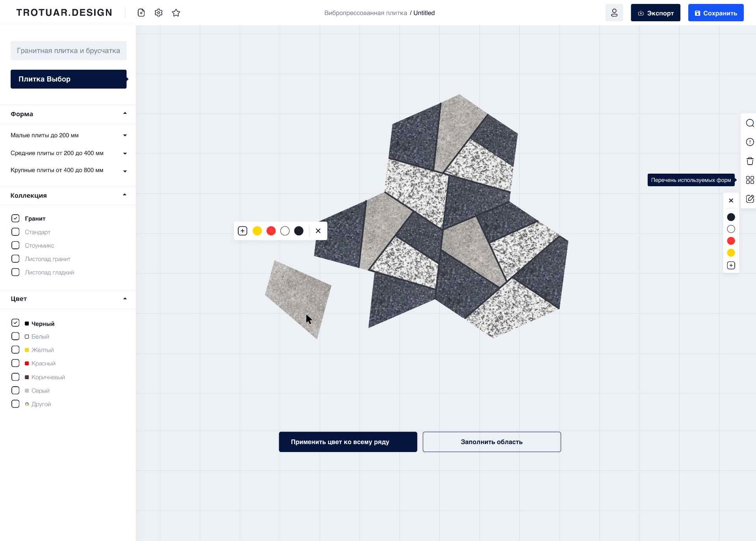
Task: Click the Экспорт button
Action: (655, 13)
